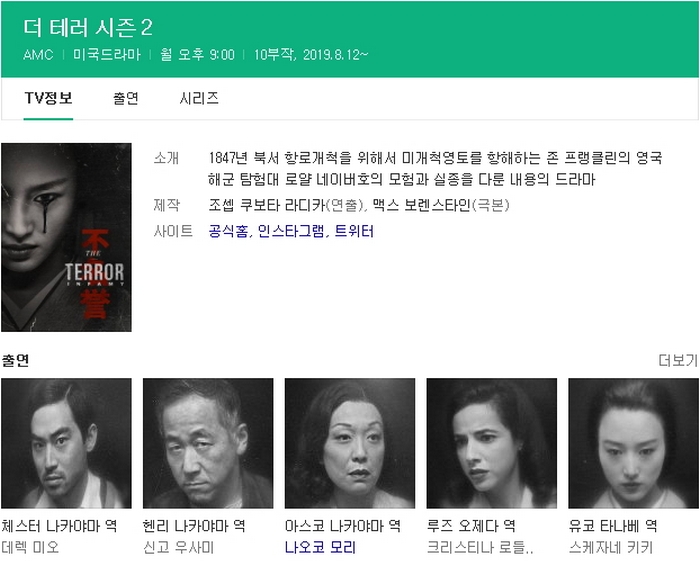Open 유코 타나베 cast photo
The image size is (700, 566).
(x=633, y=443)
